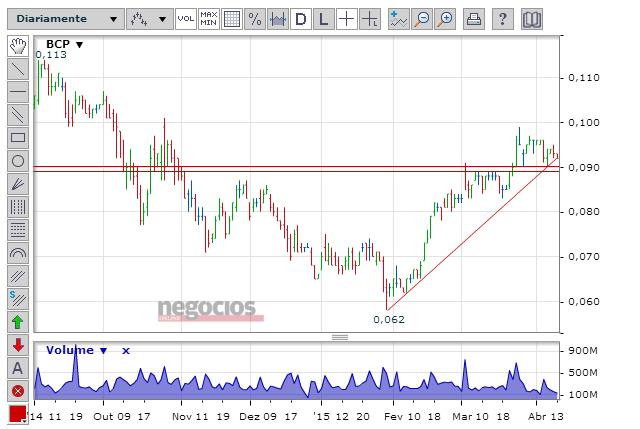Viewport: 640px width, 429px height.
Task: Enable the D toolbar button
Action: tap(300, 19)
